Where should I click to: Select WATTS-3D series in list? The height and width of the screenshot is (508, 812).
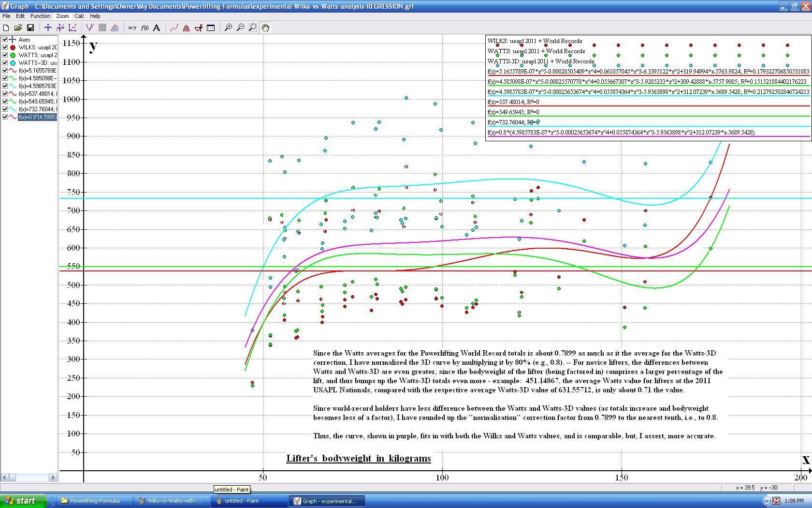pyautogui.click(x=38, y=63)
